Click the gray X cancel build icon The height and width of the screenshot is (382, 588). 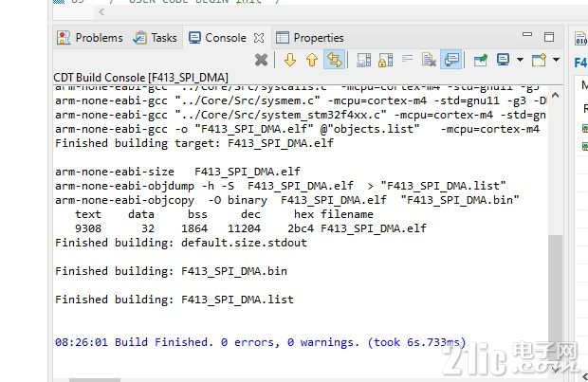coord(261,60)
